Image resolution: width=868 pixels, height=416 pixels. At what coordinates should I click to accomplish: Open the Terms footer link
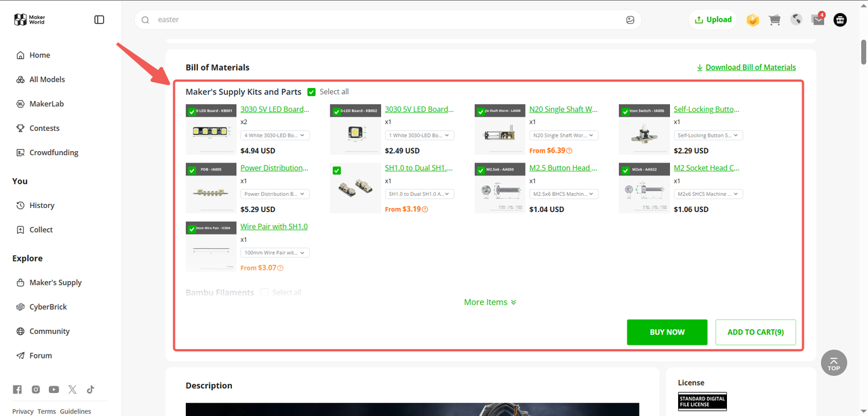(47, 411)
